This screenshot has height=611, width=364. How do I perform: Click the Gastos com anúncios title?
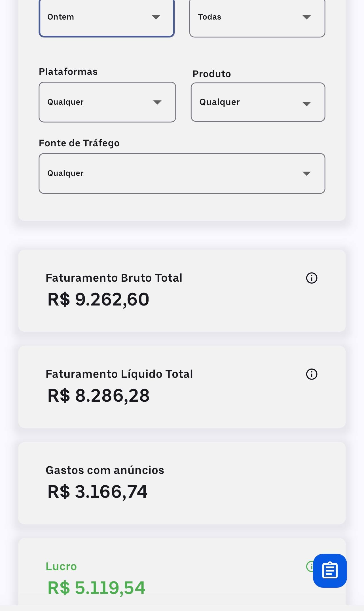105,470
